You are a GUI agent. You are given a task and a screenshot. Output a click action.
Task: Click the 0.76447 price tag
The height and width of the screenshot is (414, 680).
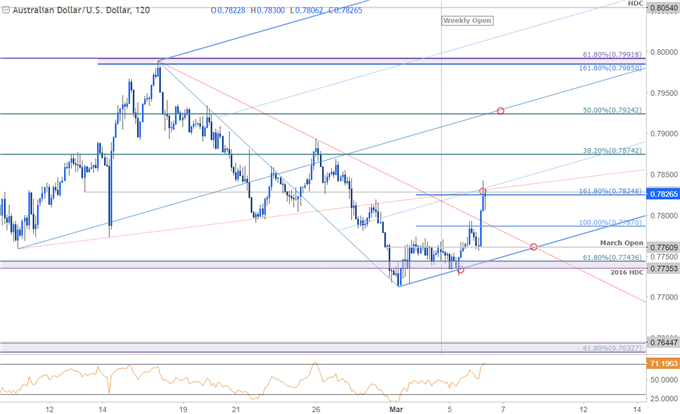pyautogui.click(x=663, y=342)
